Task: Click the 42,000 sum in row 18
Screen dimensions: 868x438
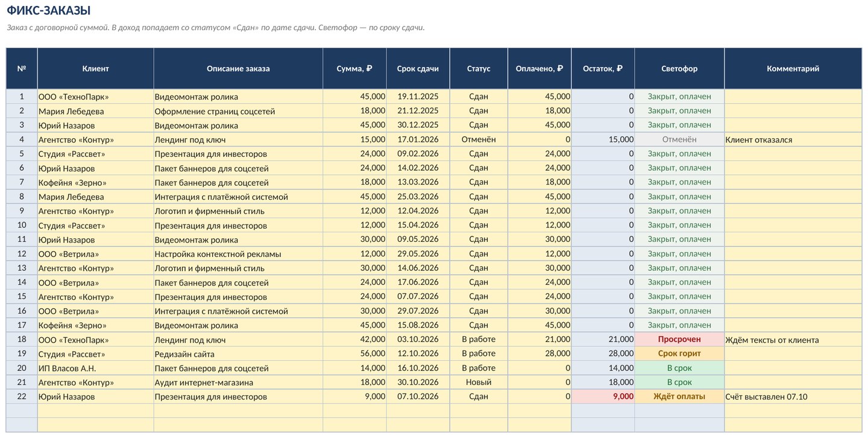Action: [354, 340]
